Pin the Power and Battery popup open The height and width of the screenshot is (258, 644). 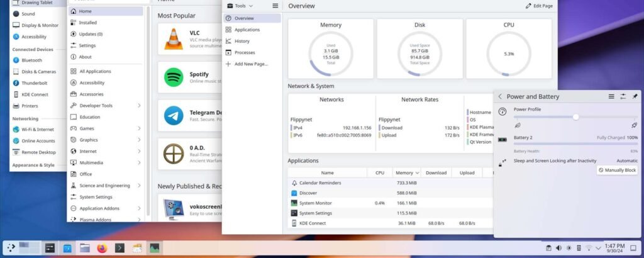coord(635,96)
